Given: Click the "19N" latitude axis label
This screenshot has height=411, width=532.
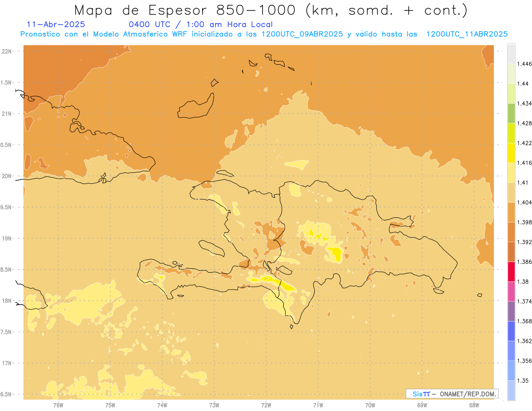Looking at the screenshot, I should click(7, 239).
